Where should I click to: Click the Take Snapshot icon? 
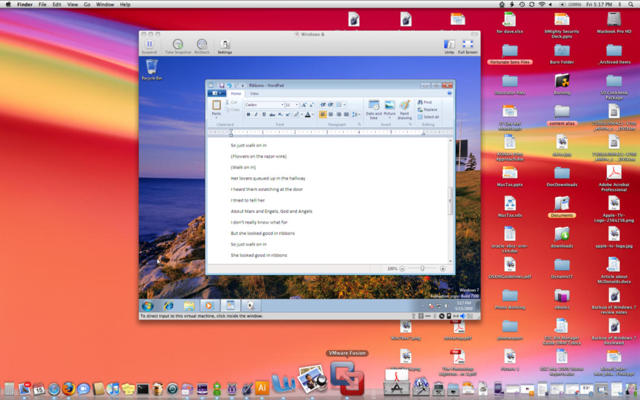177,44
